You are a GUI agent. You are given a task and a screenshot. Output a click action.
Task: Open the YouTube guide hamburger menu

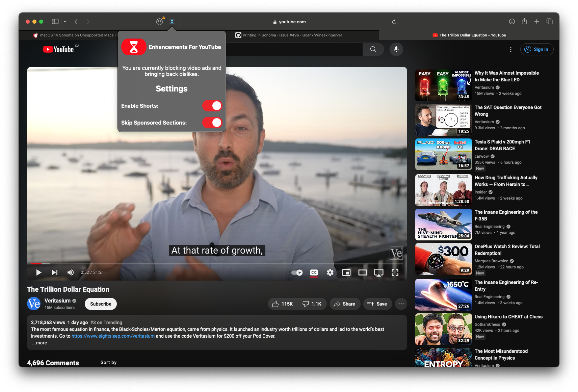tap(31, 49)
